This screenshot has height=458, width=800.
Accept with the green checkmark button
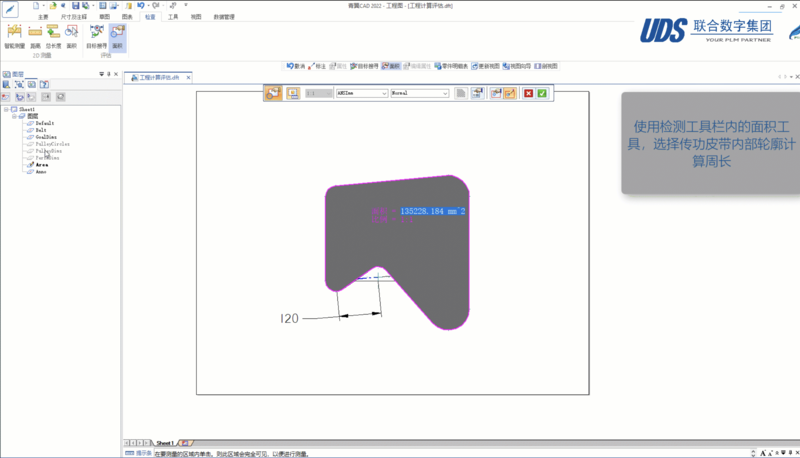point(542,93)
